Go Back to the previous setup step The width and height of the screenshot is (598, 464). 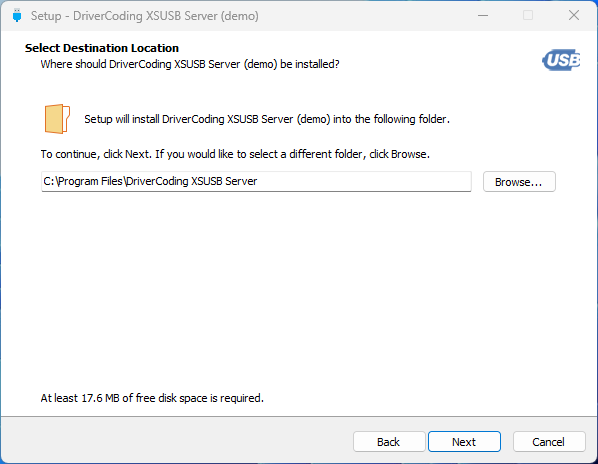(389, 442)
